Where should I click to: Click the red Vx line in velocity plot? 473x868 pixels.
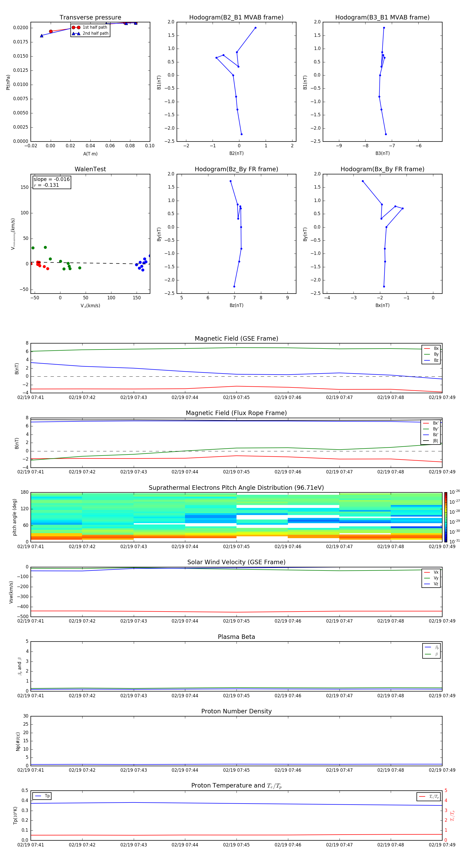click(x=236, y=612)
